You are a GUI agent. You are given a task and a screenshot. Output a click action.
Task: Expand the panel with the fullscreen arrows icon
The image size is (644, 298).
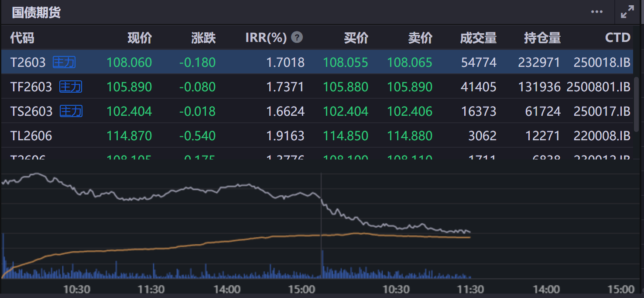click(x=627, y=12)
